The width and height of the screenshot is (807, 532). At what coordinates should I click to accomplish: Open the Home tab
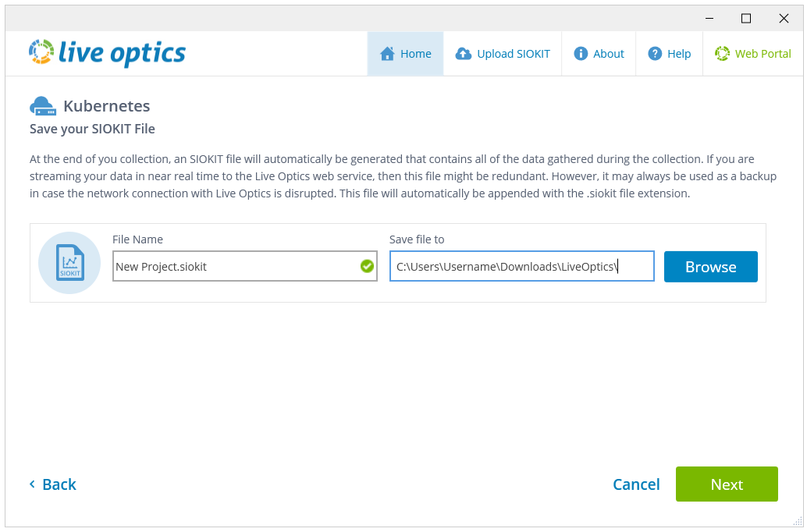point(406,54)
